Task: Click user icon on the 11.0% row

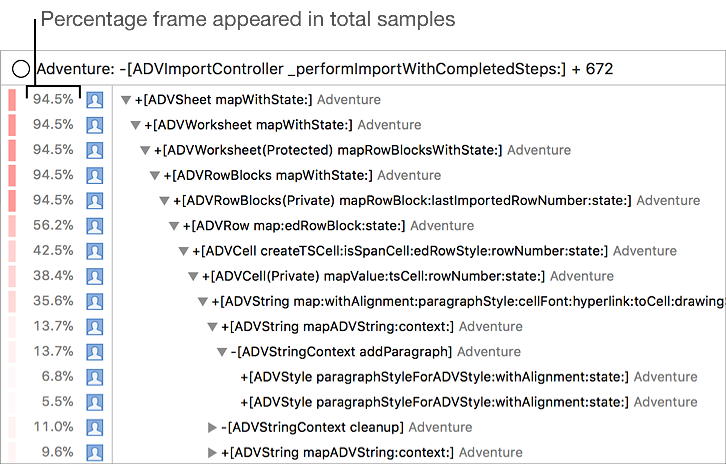Action: click(95, 427)
